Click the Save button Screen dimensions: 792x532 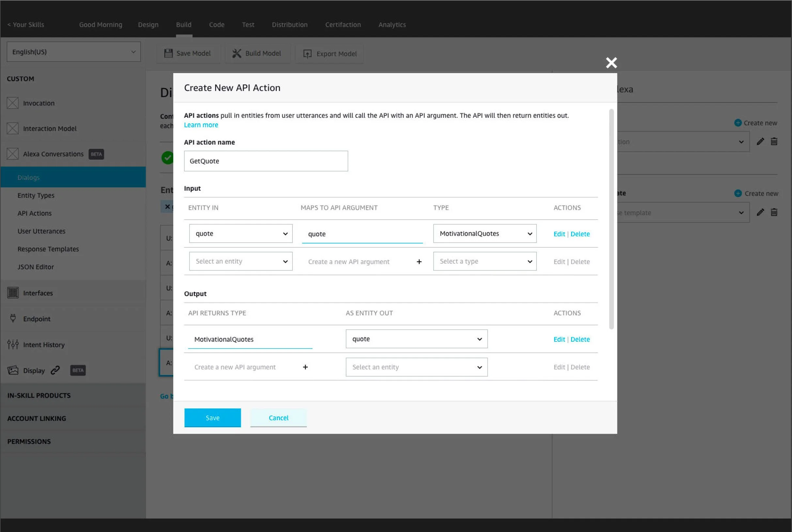coord(212,418)
